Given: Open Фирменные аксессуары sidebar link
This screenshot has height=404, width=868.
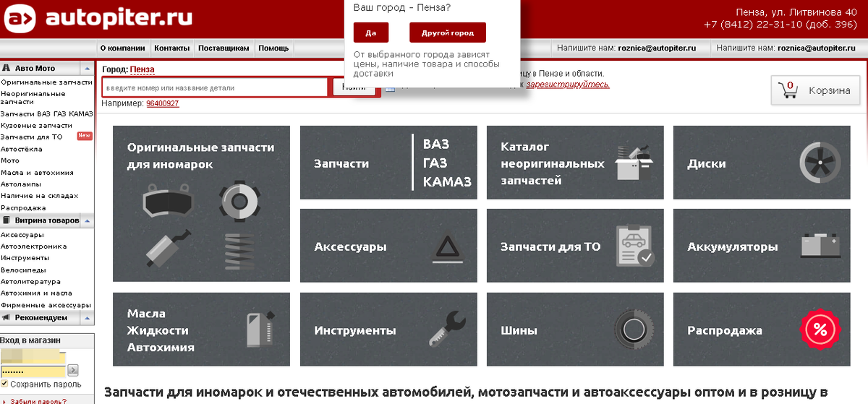Looking at the screenshot, I should coord(46,304).
